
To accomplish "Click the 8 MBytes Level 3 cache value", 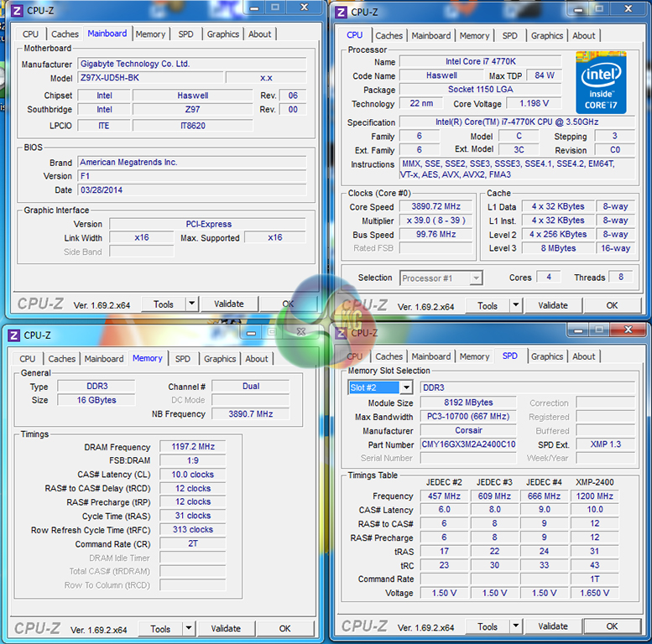I will pyautogui.click(x=558, y=248).
